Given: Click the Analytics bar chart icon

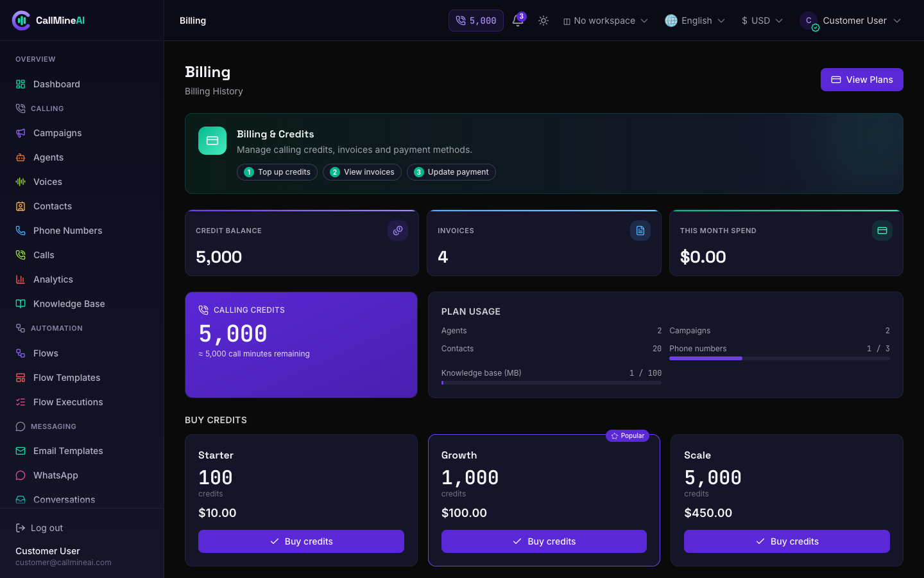Looking at the screenshot, I should [x=21, y=279].
